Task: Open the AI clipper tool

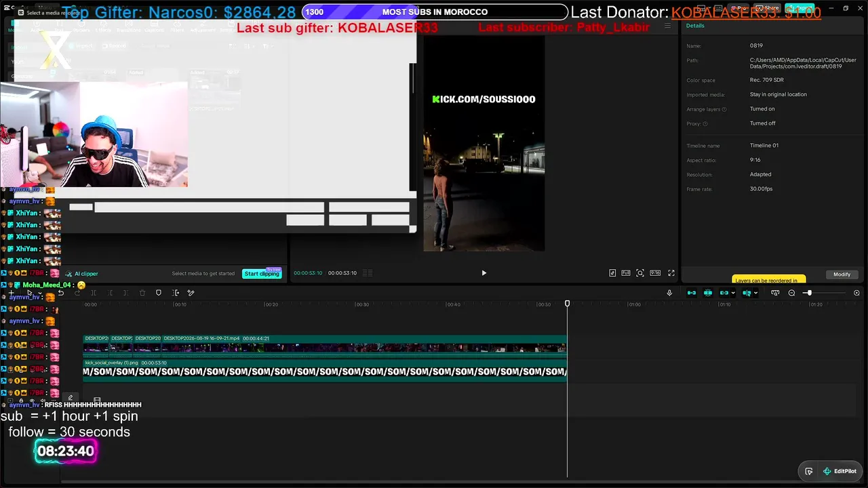Action: (81, 274)
